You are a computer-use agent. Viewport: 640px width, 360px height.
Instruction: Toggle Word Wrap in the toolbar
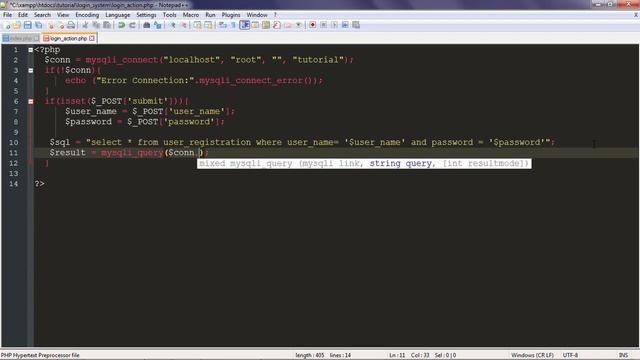222,25
